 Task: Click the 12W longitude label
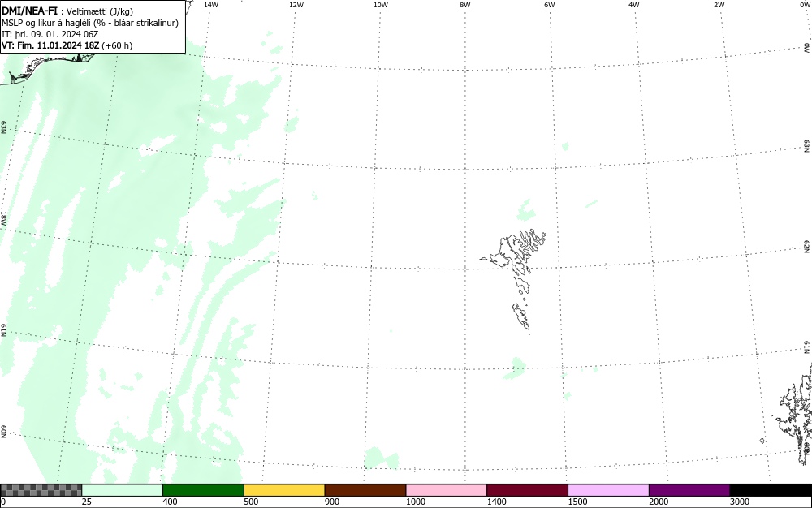[296, 5]
